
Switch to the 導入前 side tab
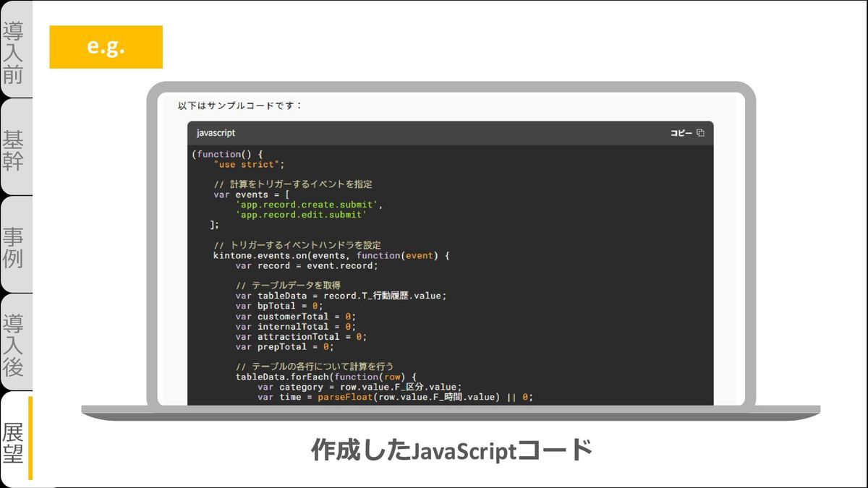pyautogui.click(x=14, y=52)
